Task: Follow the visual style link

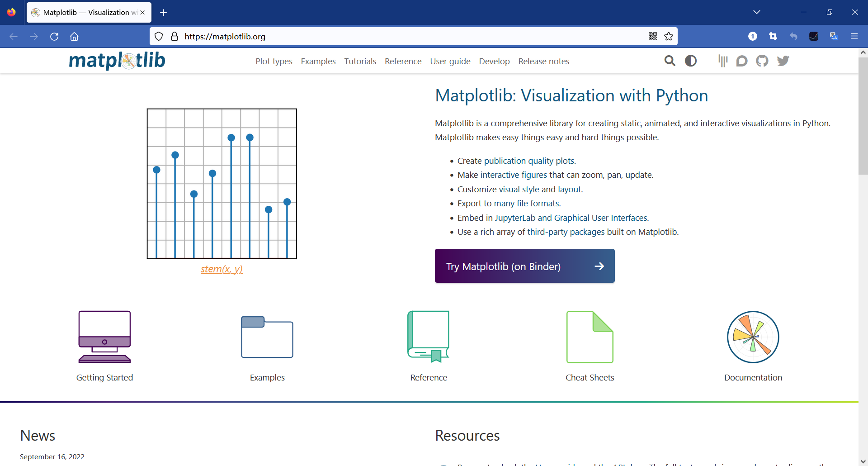Action: 519,190
